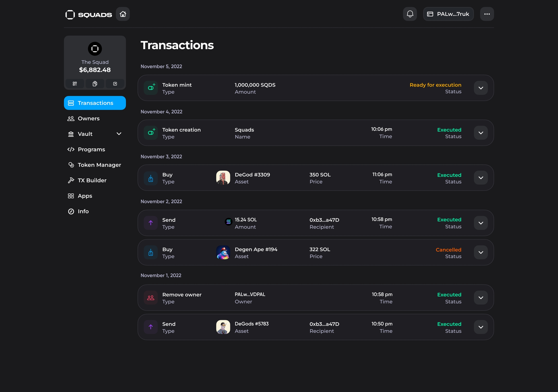Expand the 15.24 SOL send transaction
The width and height of the screenshot is (558, 392).
coord(480,223)
